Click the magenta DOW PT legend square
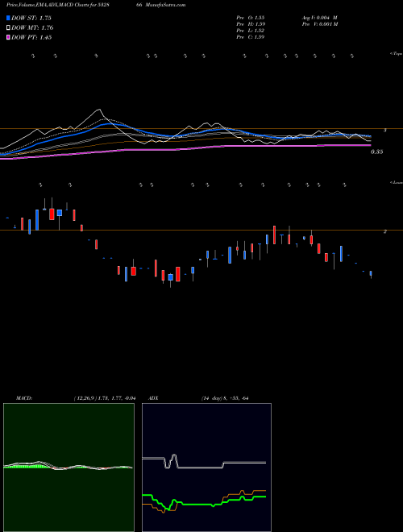Screen dimensions: 403x532 8,38
